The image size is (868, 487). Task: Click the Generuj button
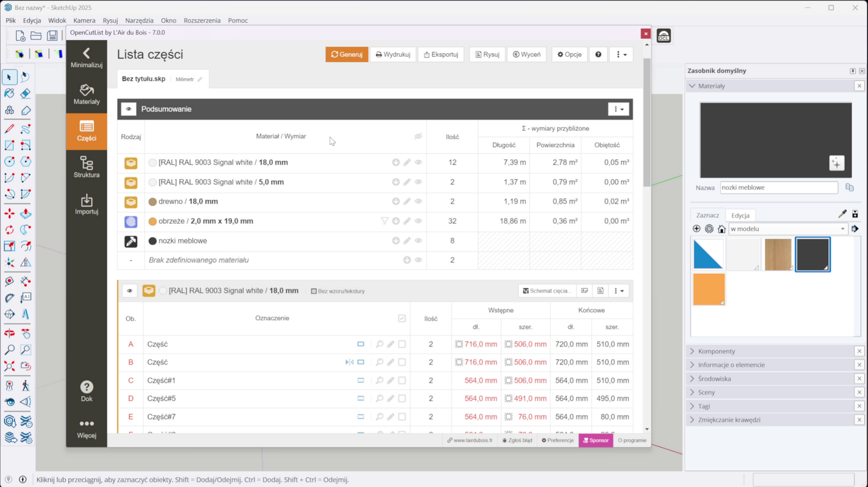(x=347, y=54)
